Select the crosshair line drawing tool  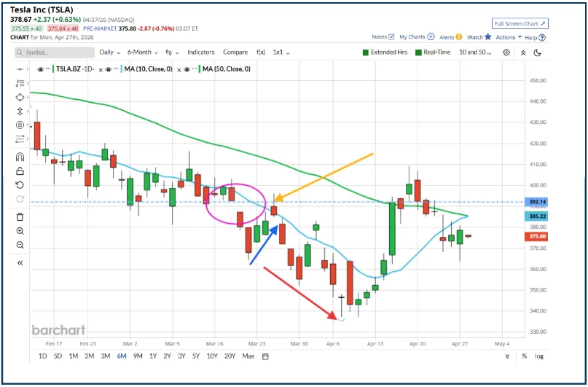(20, 69)
